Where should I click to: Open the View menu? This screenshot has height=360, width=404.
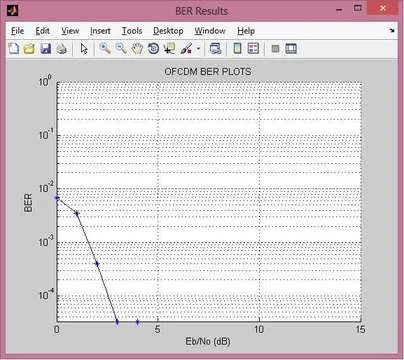[70, 31]
